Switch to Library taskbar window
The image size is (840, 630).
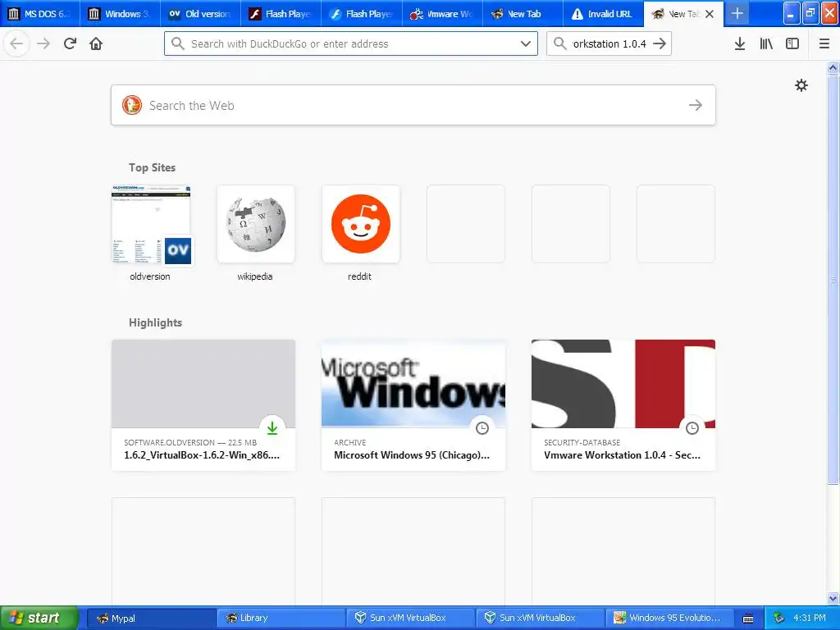click(x=281, y=618)
